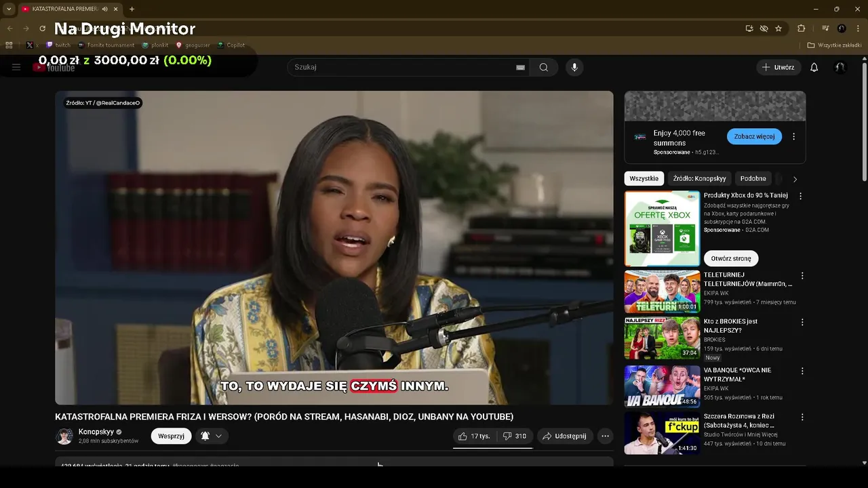Install app icon in the address bar

(749, 28)
